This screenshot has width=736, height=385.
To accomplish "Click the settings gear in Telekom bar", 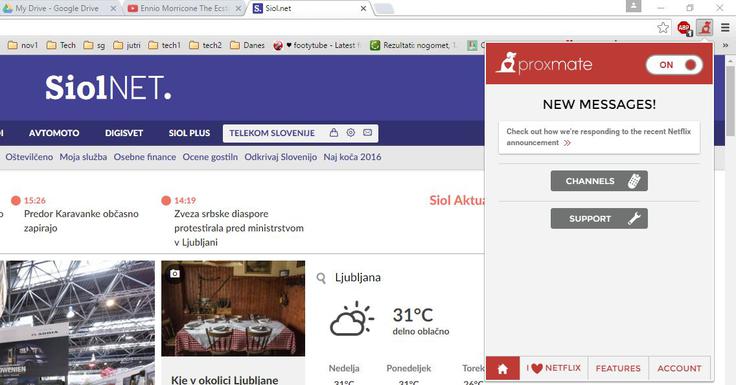I will tap(351, 132).
